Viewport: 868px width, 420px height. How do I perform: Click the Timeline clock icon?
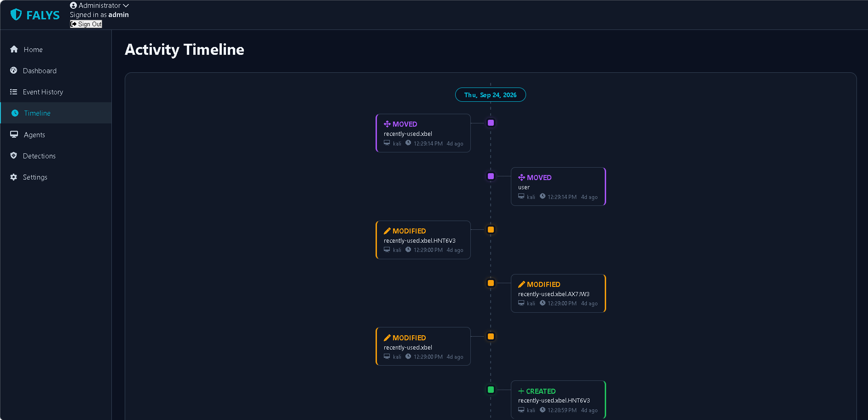pos(15,113)
